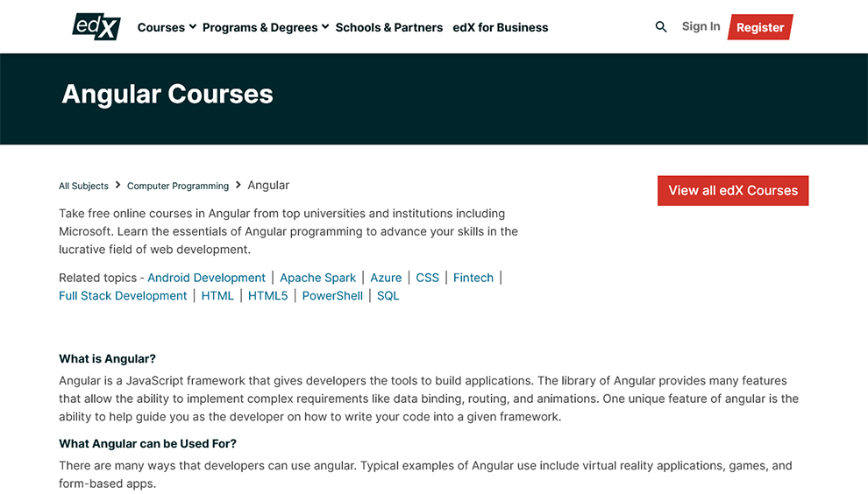Click 'What Angular can be Used For?' heading
Screen dimensions: 868x494
coord(148,444)
